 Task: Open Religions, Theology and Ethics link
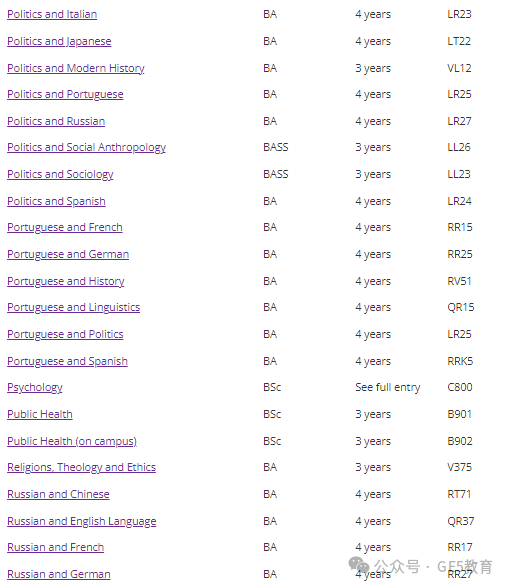click(81, 468)
